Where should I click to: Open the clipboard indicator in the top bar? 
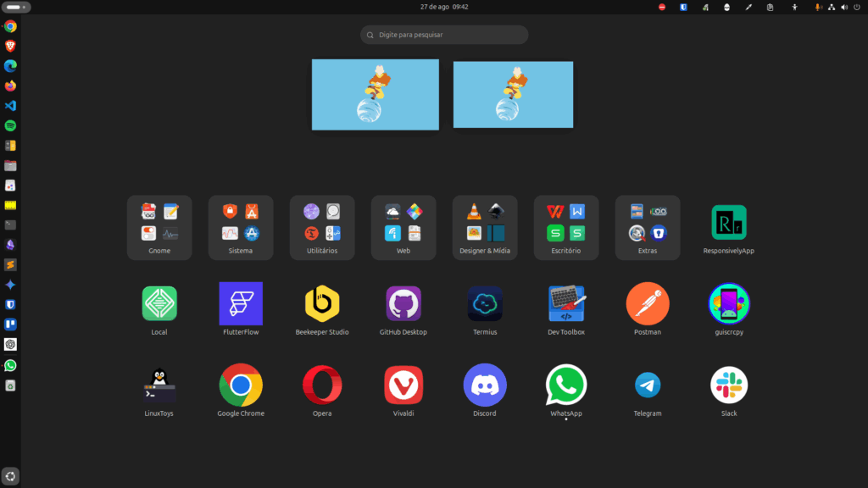tap(770, 7)
